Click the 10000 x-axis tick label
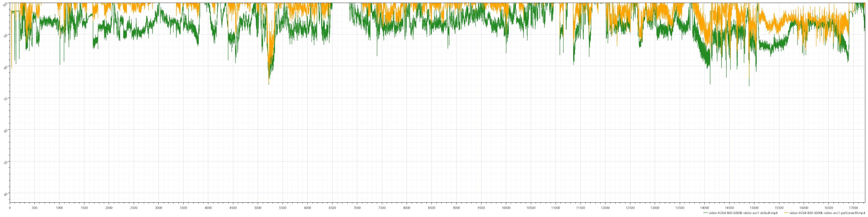 coord(506,208)
